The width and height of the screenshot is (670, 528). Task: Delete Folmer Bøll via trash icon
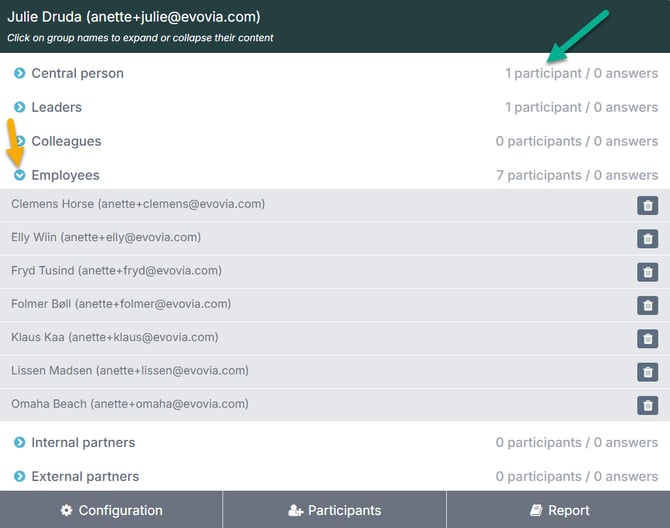[x=647, y=305]
